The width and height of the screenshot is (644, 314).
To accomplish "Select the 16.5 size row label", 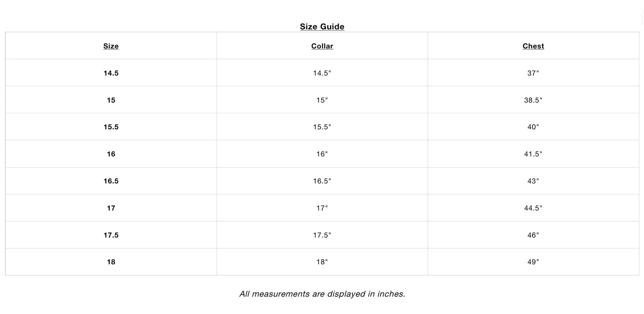I will [111, 181].
